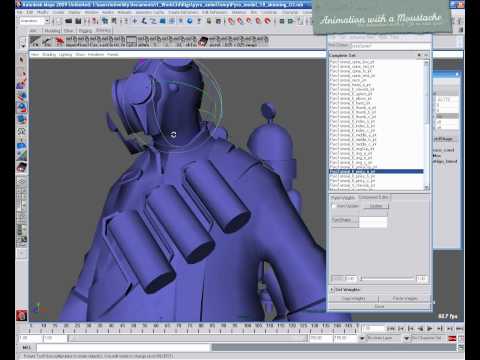Open the character set dropdown arrow
Screen dimensions: 480x360
[406, 338]
